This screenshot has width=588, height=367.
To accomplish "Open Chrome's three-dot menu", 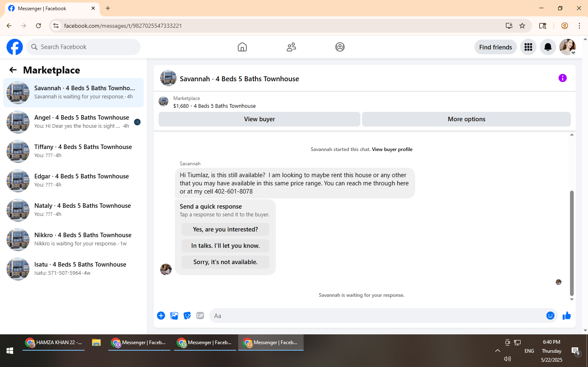I will [x=579, y=26].
